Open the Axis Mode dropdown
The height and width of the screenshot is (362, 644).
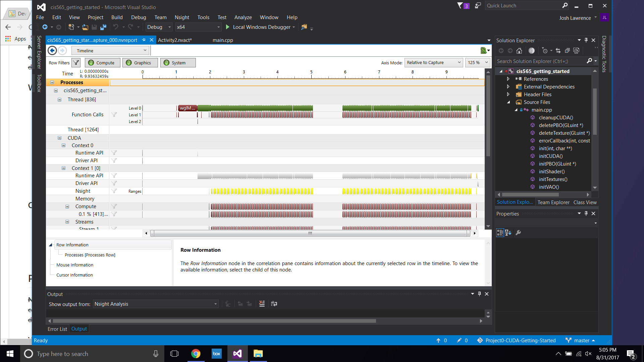pos(433,63)
